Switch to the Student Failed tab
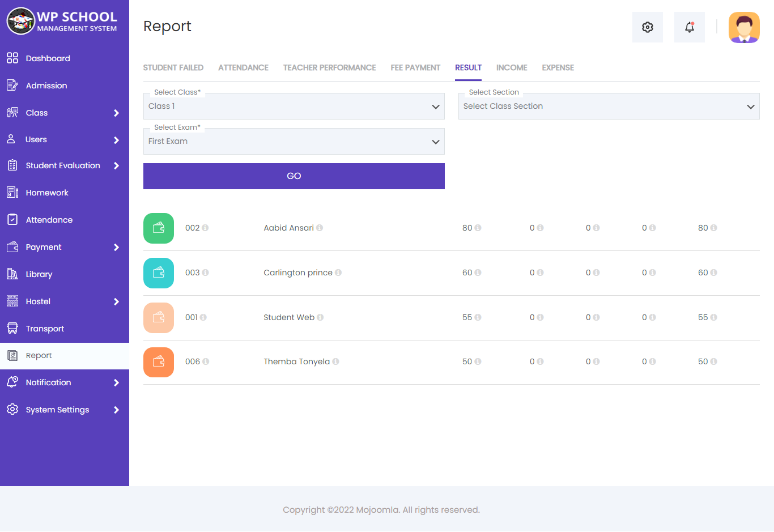Screen dimensions: 774x532 tap(173, 67)
